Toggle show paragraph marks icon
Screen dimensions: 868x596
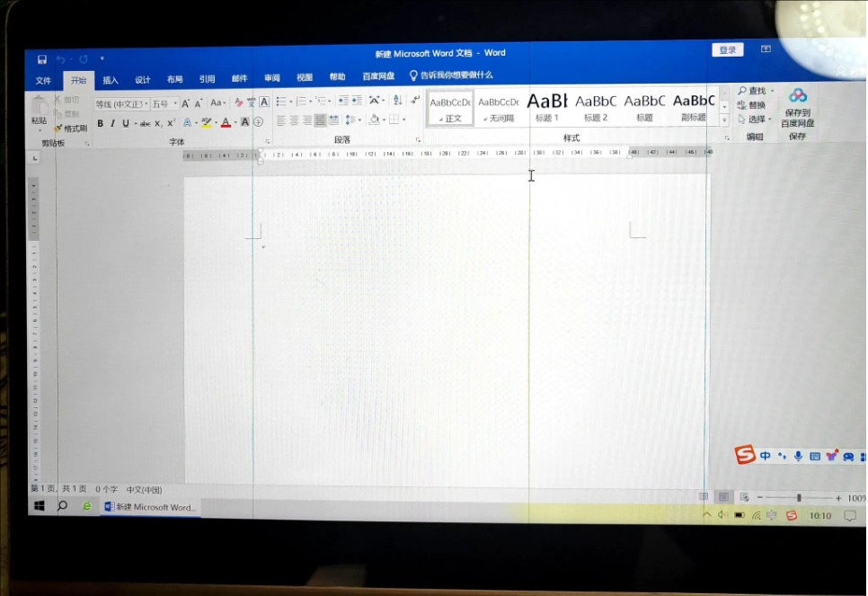pos(415,100)
